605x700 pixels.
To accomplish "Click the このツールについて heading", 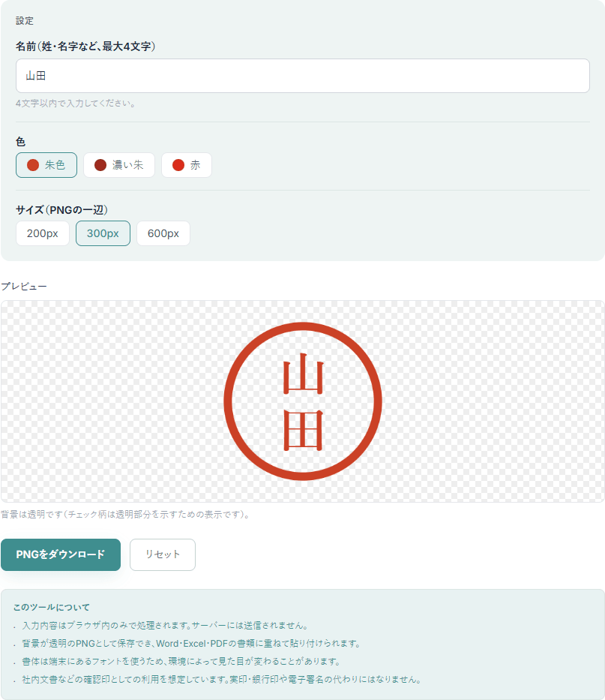I will 51,607.
